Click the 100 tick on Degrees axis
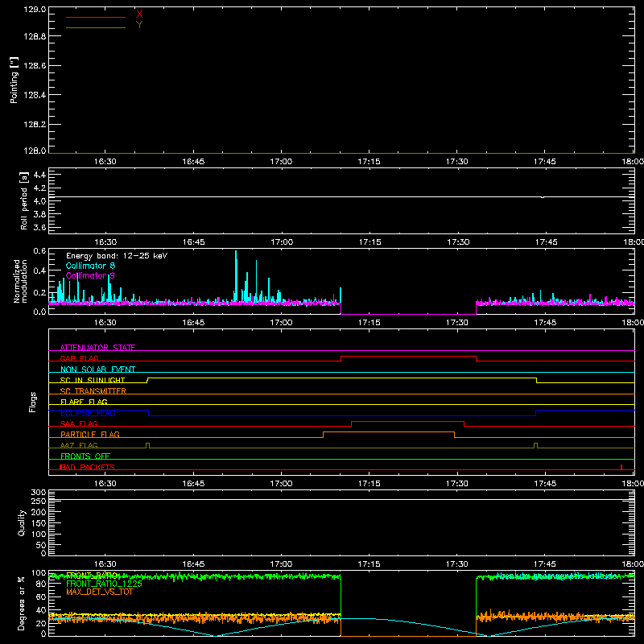This screenshot has width=644, height=644. tap(38, 572)
